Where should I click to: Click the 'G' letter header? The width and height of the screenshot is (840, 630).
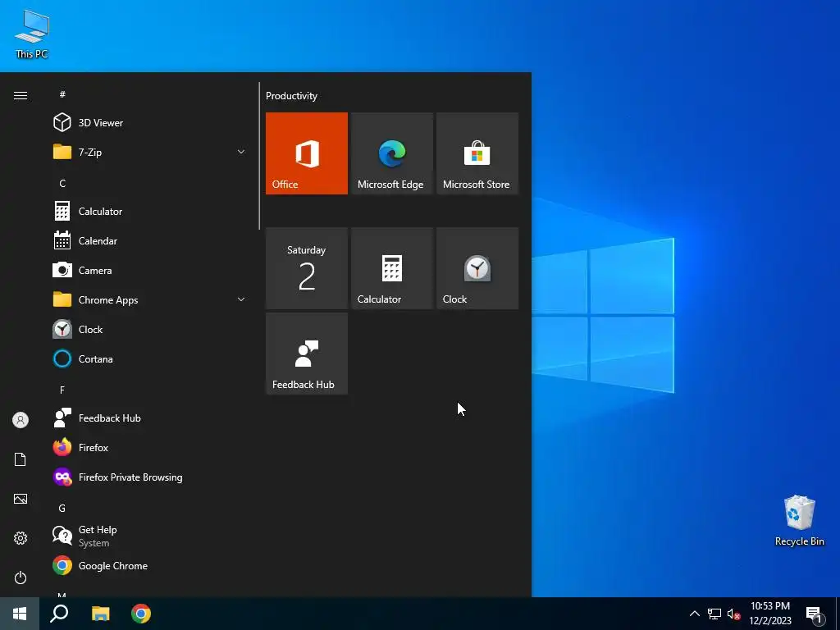pyautogui.click(x=62, y=508)
